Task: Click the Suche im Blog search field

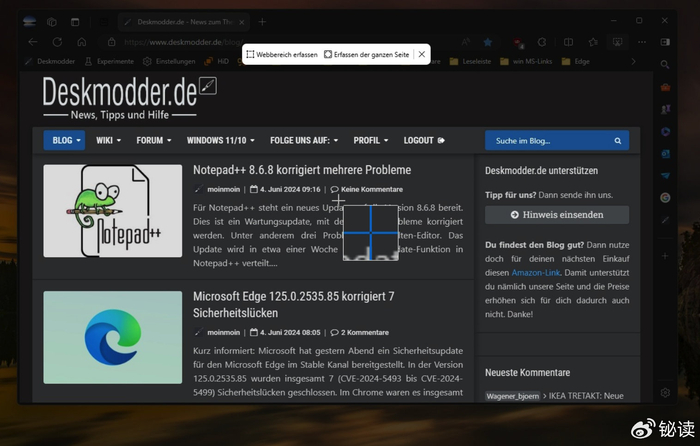Action: [x=545, y=141]
